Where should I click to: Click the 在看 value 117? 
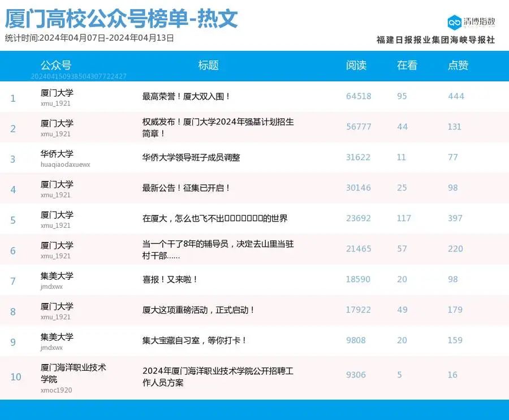click(x=404, y=218)
